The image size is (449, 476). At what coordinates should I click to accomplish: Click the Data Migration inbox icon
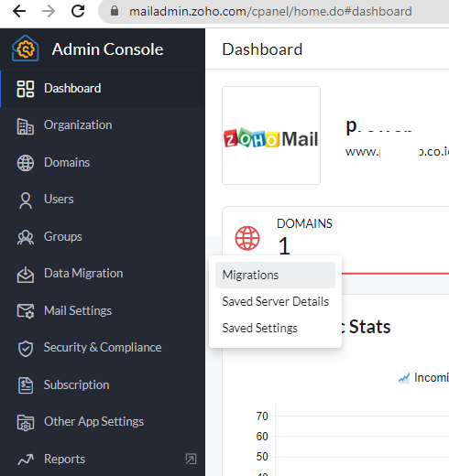click(x=26, y=275)
